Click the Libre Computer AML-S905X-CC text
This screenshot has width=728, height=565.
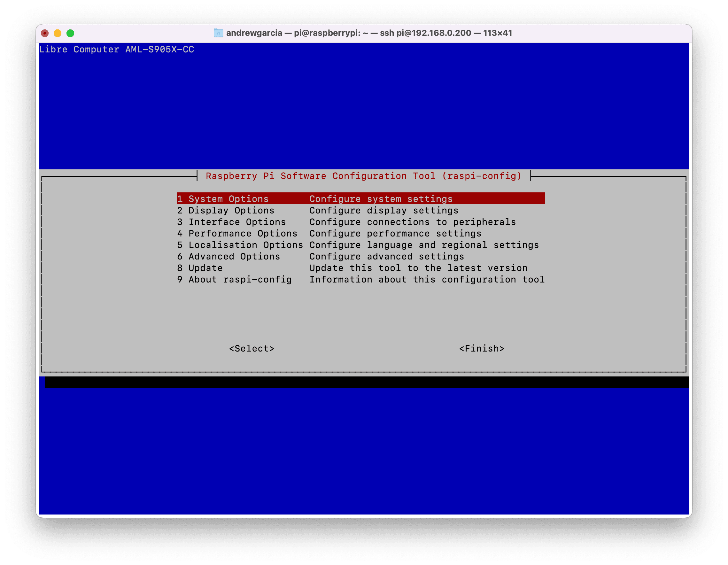coord(117,49)
